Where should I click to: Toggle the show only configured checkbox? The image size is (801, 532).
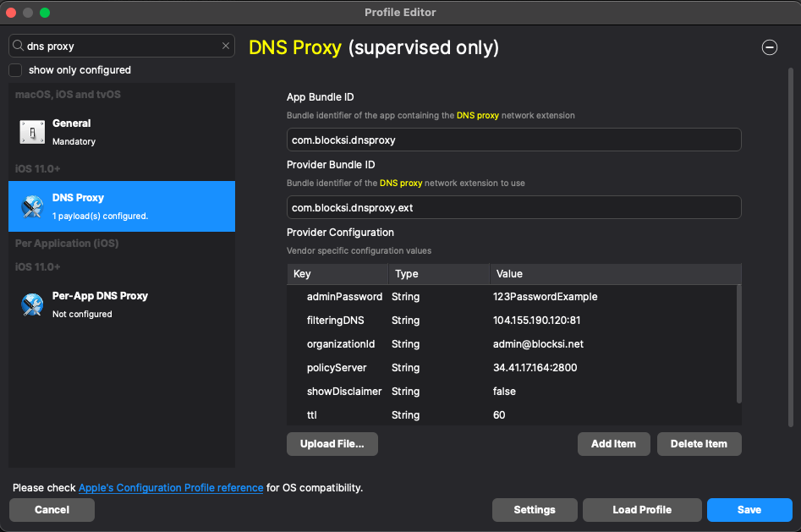click(x=15, y=70)
